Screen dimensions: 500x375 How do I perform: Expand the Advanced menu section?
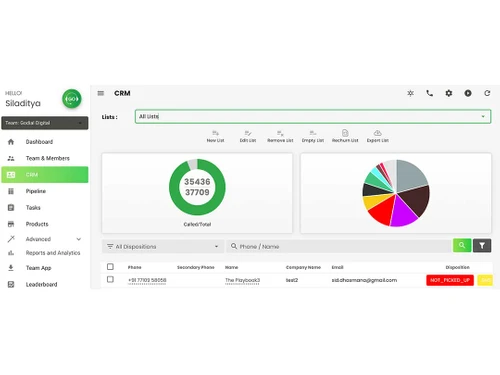[45, 239]
